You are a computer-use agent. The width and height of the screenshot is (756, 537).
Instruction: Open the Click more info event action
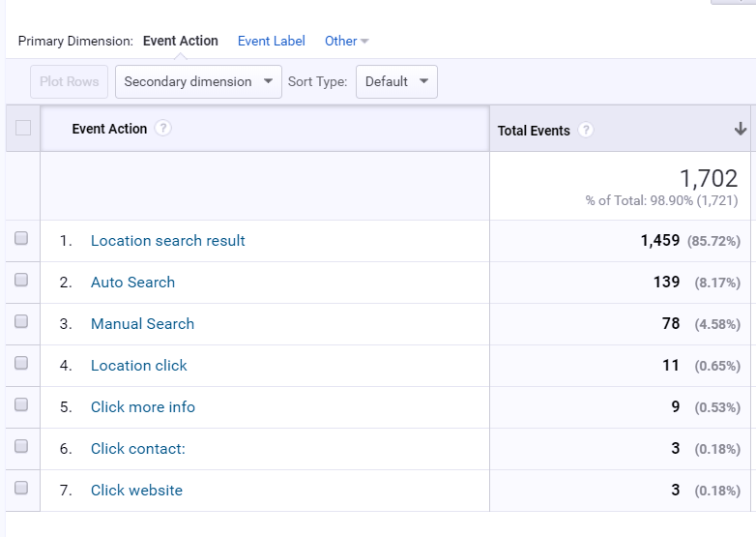click(143, 407)
